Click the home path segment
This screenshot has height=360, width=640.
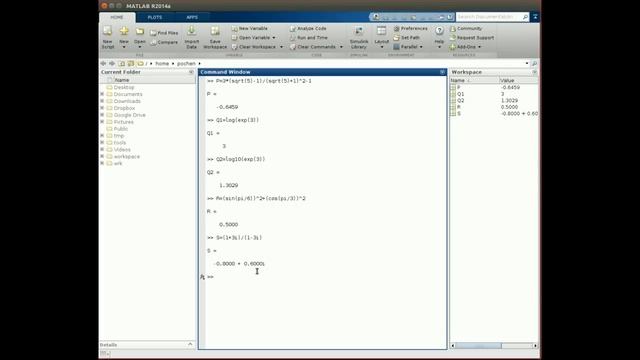(162, 64)
